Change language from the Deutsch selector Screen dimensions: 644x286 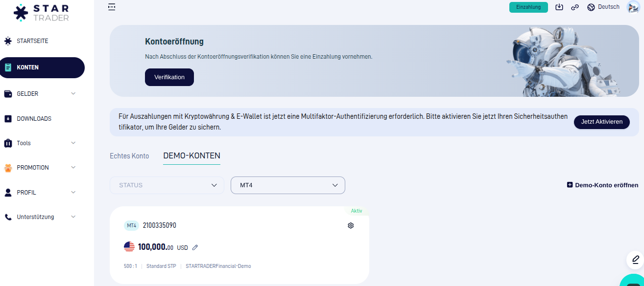pyautogui.click(x=603, y=7)
